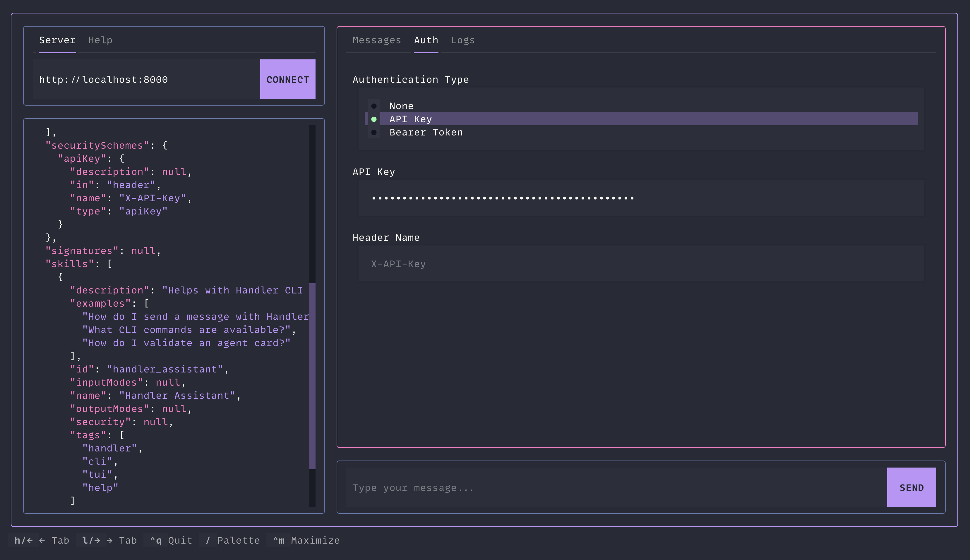Click the ^m Maximize footer shortcut
This screenshot has height=560, width=970.
[306, 540]
